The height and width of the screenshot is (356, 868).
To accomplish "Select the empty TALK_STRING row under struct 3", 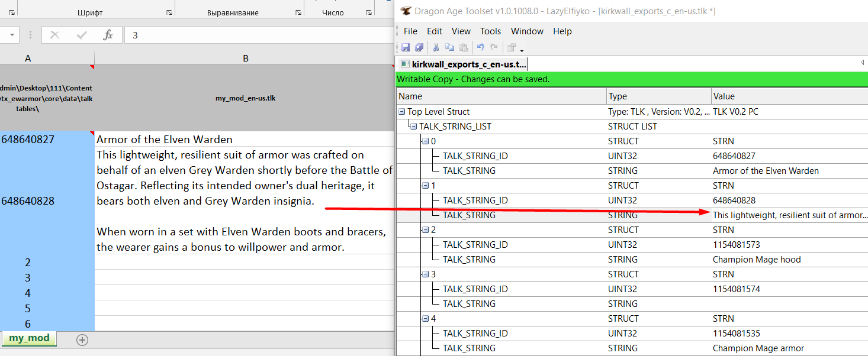I will 632,304.
